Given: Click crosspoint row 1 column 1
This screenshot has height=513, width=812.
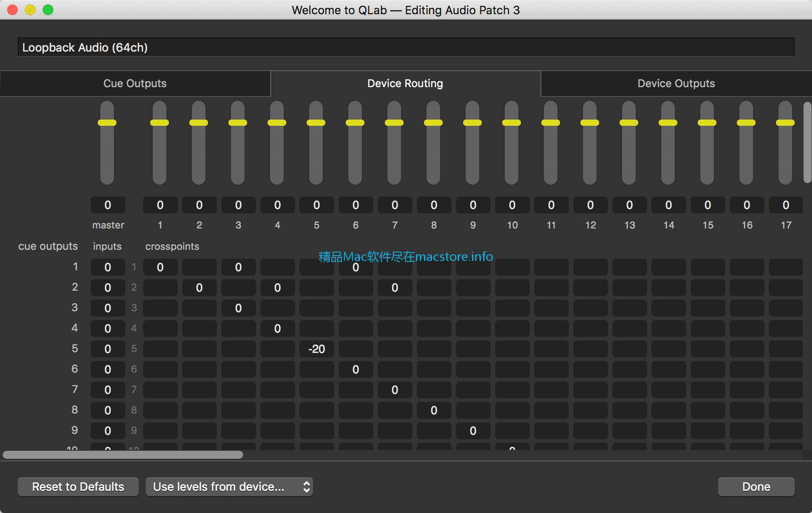Looking at the screenshot, I should [160, 267].
